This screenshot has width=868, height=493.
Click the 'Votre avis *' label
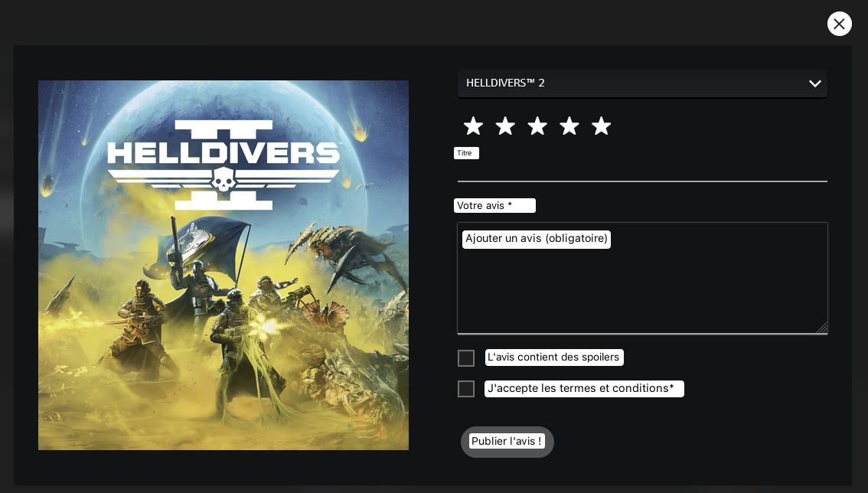pos(494,206)
